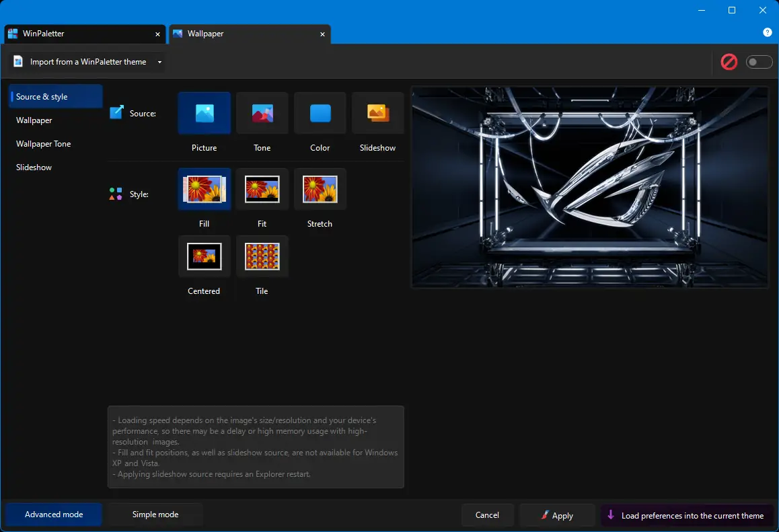This screenshot has height=532, width=779.
Task: Toggle the wallpaper enable switch
Action: 759,62
